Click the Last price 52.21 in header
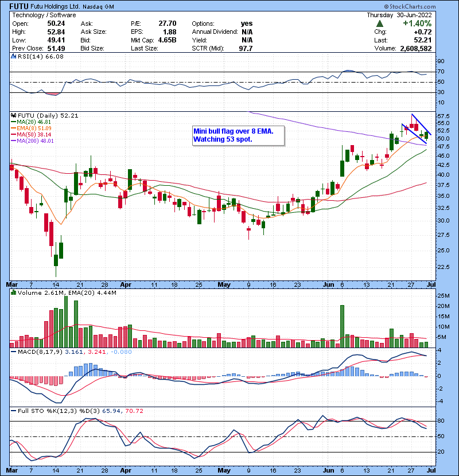Viewport: 459px width, 476px height. (x=422, y=40)
